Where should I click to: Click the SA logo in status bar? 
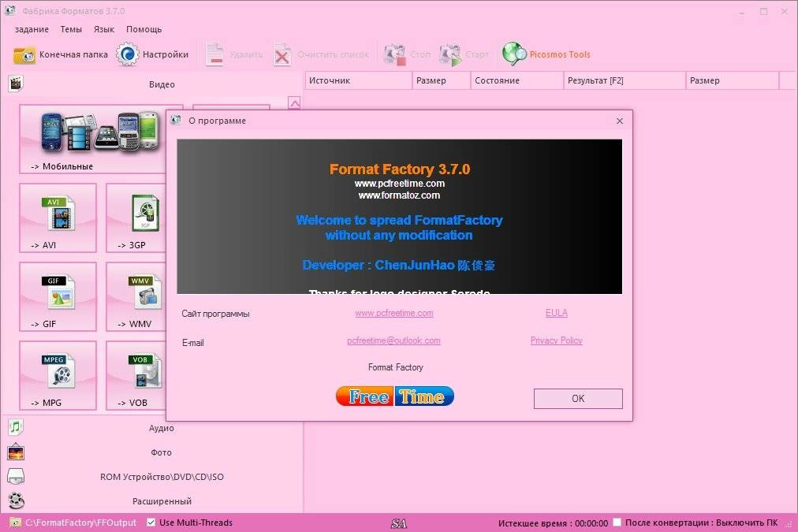pyautogui.click(x=399, y=523)
